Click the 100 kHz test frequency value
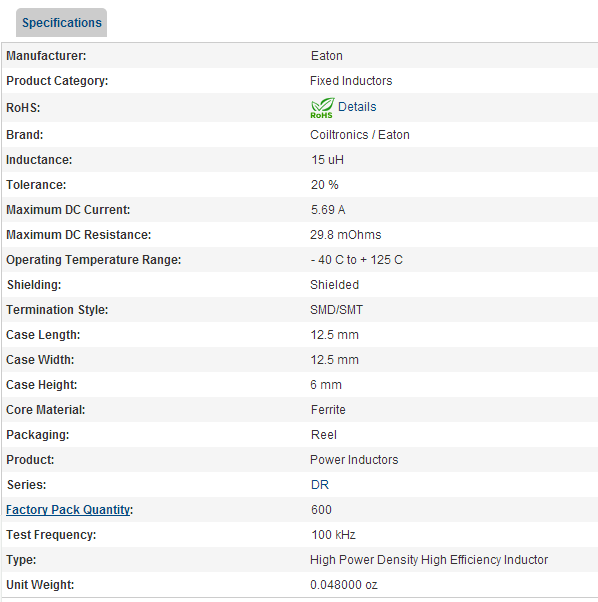Viewport: 598px width, 602px height. coord(334,534)
